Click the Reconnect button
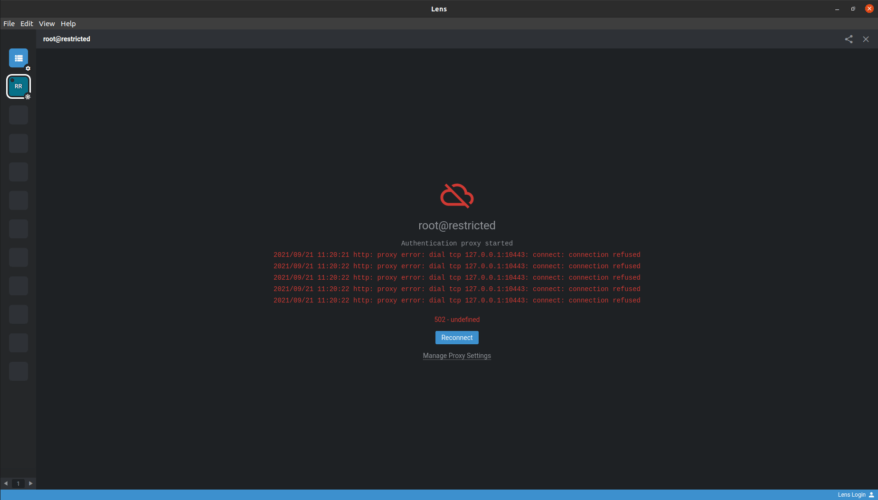The image size is (878, 500). 457,338
